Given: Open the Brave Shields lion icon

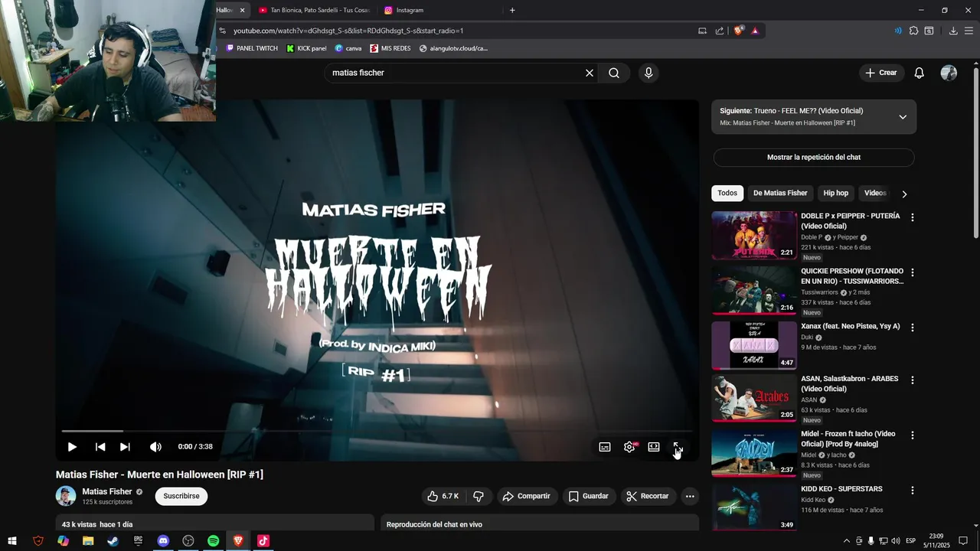Looking at the screenshot, I should [739, 31].
